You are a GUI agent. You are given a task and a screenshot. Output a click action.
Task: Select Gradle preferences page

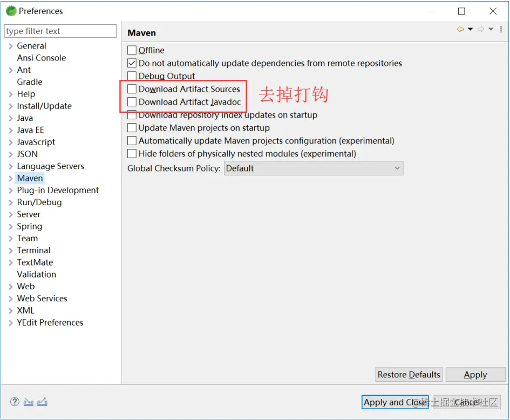pos(30,82)
